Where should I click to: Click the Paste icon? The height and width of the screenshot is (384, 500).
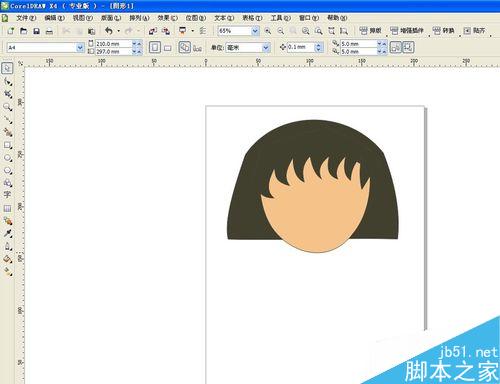pos(91,31)
